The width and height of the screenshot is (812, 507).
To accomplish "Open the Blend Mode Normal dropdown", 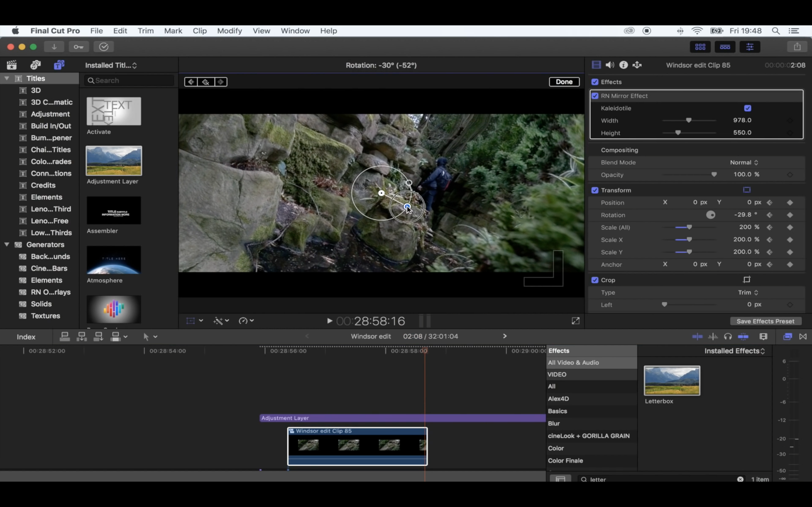I will point(744,162).
